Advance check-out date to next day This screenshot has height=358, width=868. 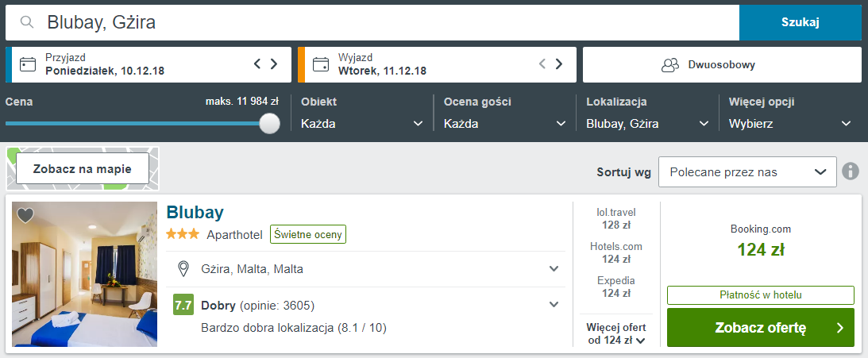click(559, 64)
